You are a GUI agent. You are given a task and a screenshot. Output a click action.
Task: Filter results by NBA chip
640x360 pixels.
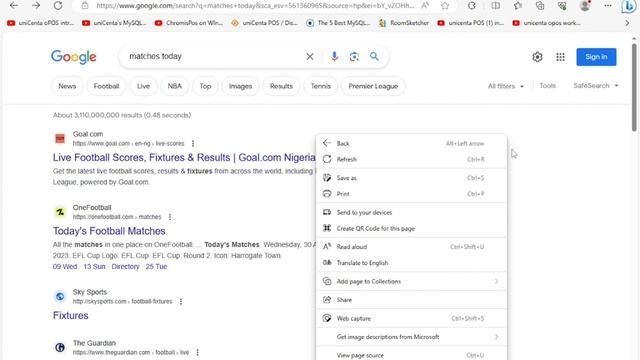click(175, 86)
